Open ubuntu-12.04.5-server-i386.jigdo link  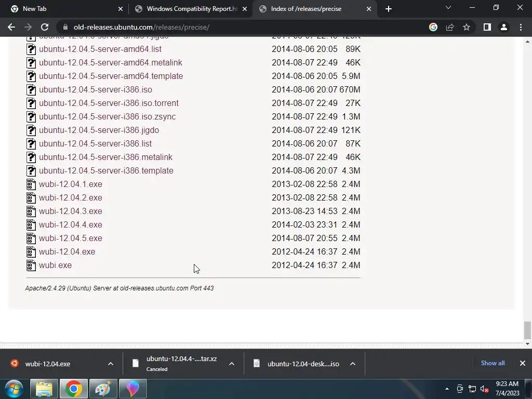(x=99, y=130)
